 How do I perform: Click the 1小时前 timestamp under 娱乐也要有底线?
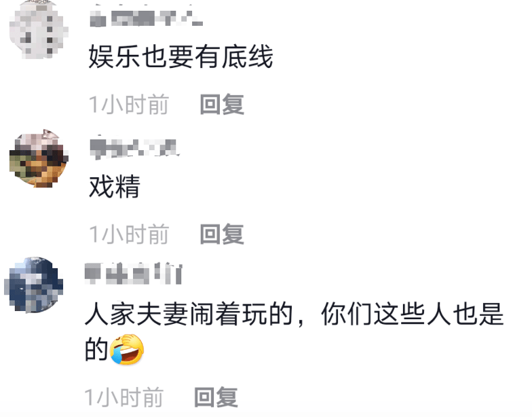pyautogui.click(x=129, y=105)
